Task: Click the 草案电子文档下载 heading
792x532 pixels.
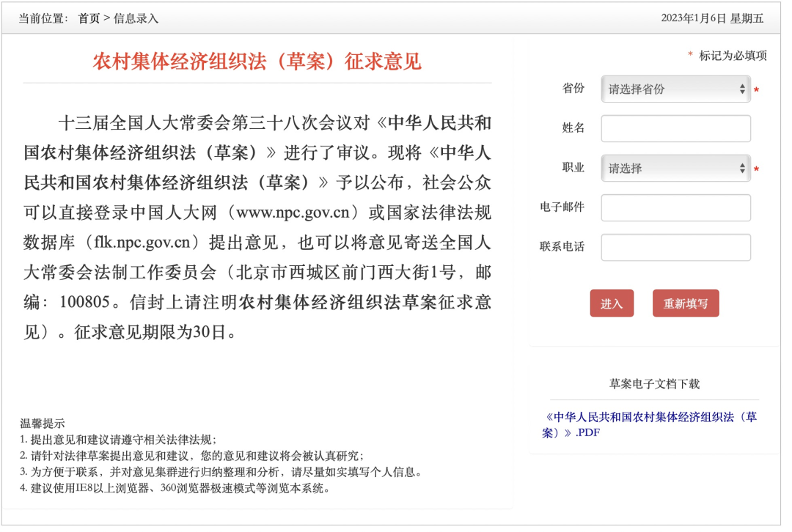Action: click(654, 384)
